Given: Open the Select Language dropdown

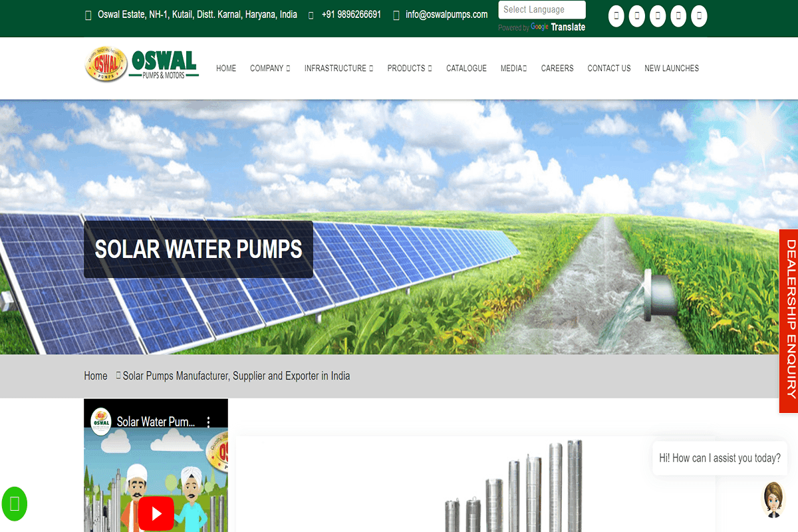Looking at the screenshot, I should click(x=541, y=9).
